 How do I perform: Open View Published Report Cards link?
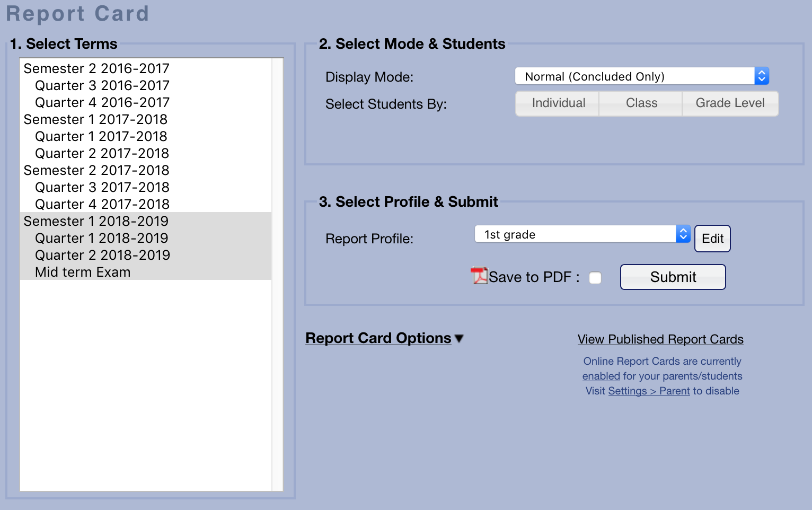point(660,339)
